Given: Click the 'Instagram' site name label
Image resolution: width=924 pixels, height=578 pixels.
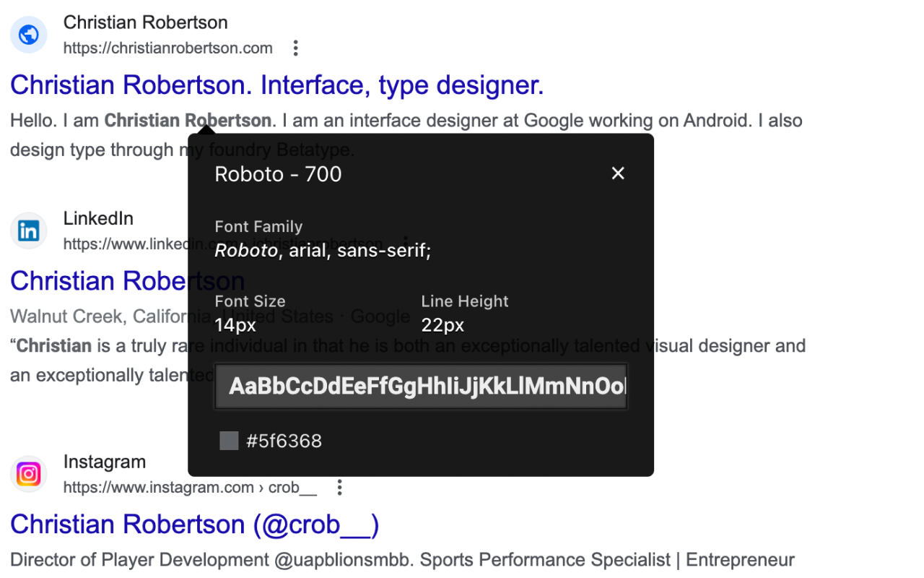Looking at the screenshot, I should pos(105,462).
